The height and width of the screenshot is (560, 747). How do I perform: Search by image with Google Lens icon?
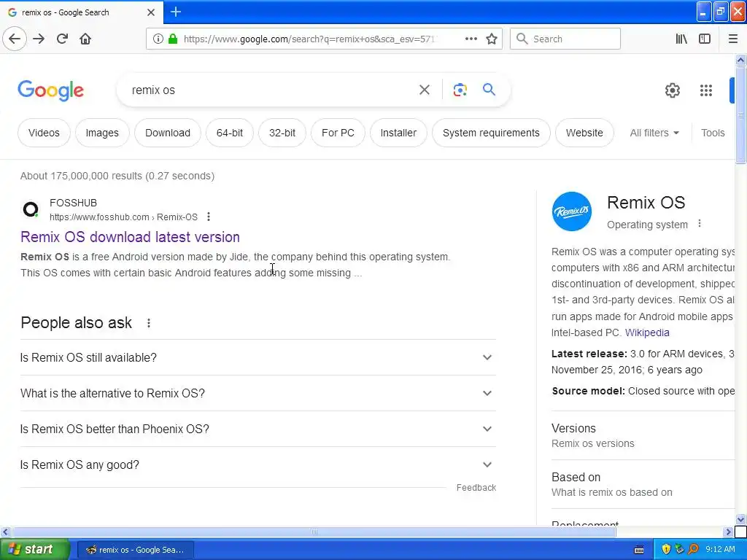click(460, 90)
